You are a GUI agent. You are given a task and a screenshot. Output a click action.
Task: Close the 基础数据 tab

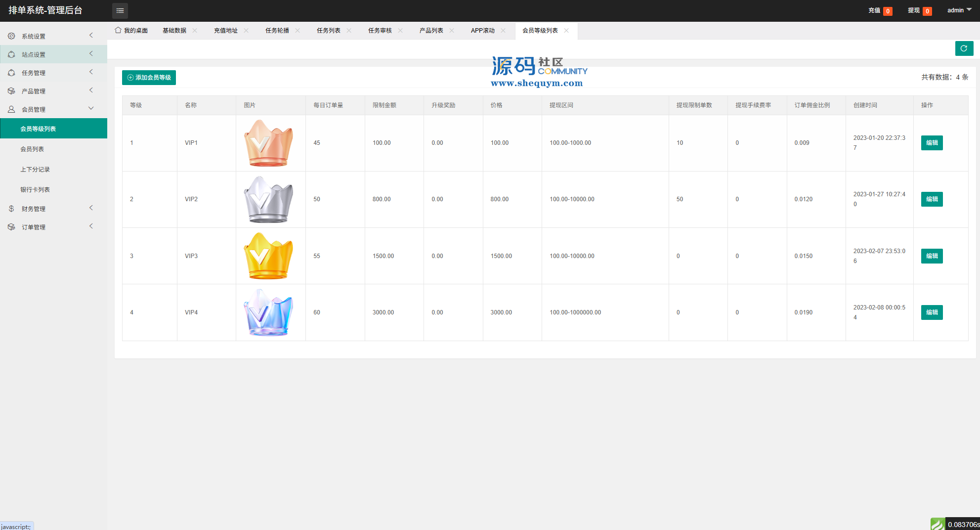click(x=195, y=31)
